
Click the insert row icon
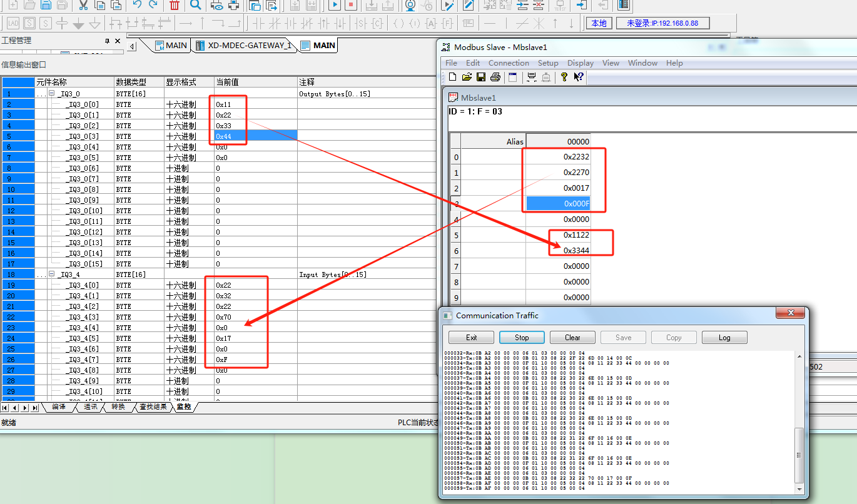pos(523,5)
